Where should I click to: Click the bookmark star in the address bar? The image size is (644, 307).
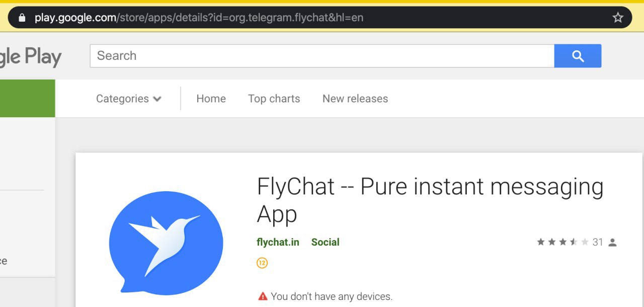(618, 18)
